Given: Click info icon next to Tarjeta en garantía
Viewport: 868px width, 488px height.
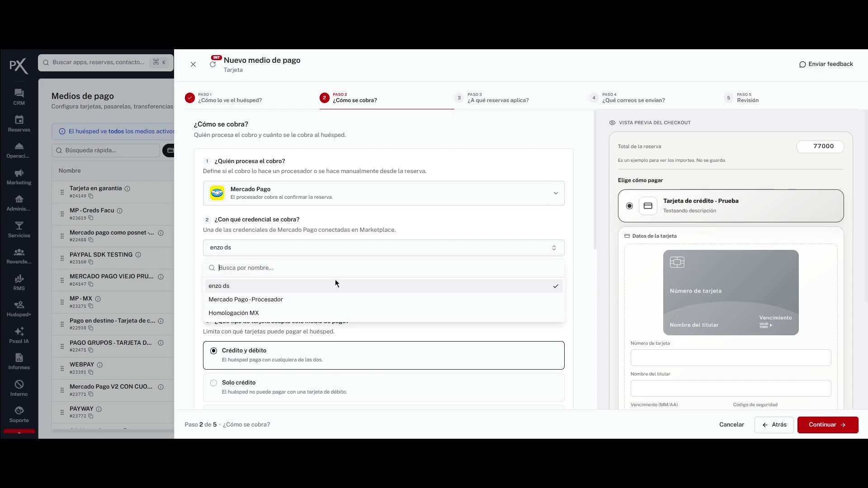Looking at the screenshot, I should [x=127, y=188].
